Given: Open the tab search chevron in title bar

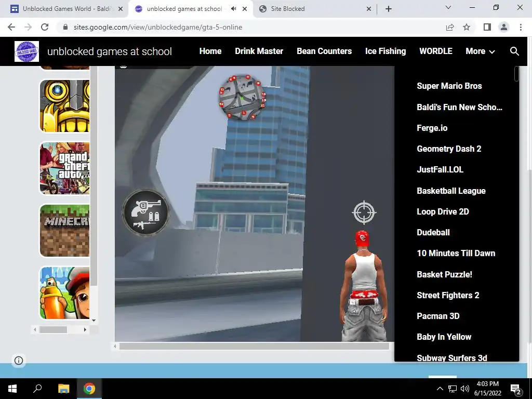Looking at the screenshot, I should (x=448, y=7).
